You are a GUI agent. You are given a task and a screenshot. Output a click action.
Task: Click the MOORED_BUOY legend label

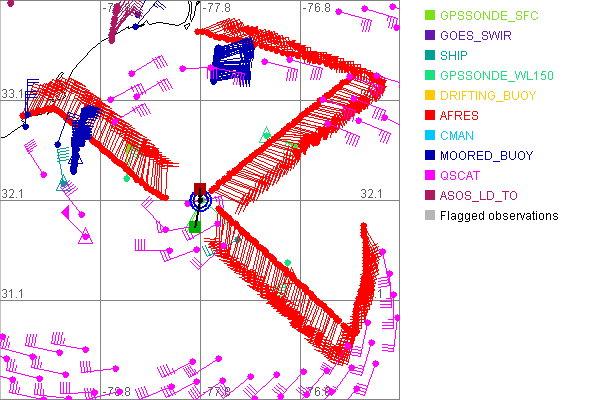487,156
